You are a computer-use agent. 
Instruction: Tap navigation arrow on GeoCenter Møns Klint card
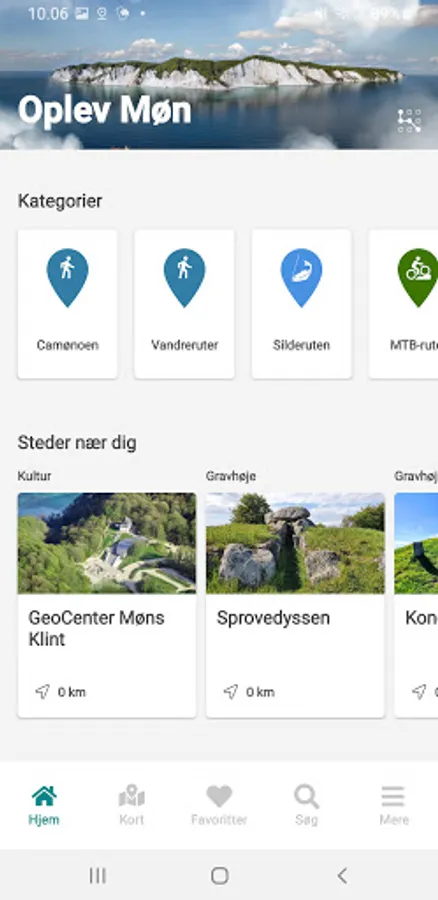coord(42,692)
